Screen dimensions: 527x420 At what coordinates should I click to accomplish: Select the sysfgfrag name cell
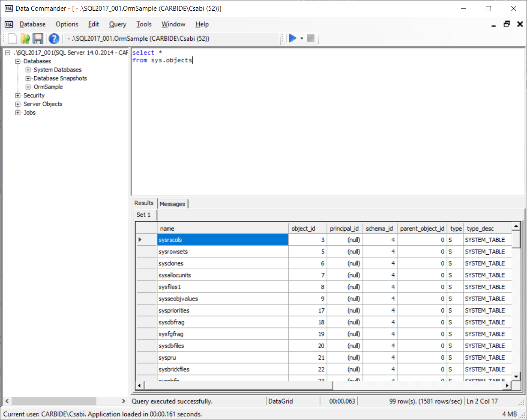tap(223, 334)
